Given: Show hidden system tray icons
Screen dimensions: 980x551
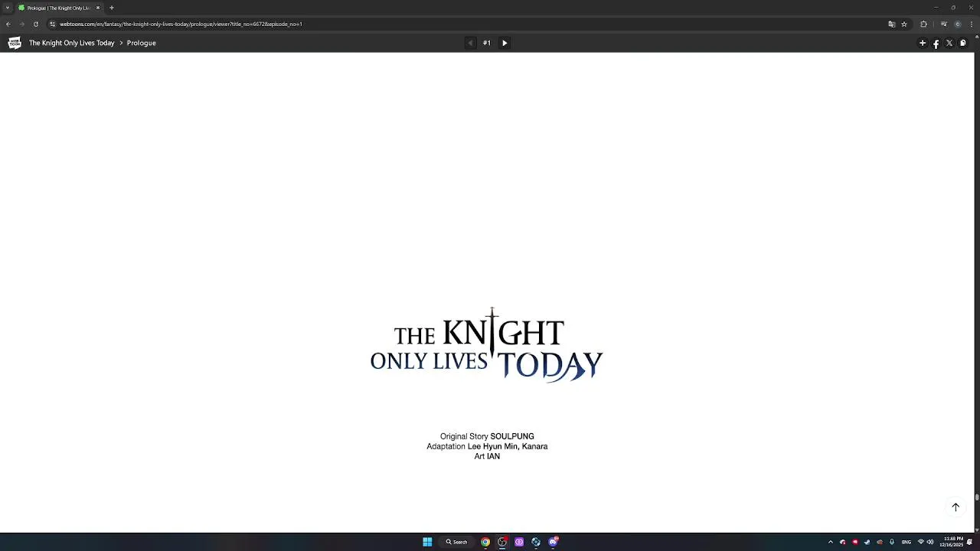Looking at the screenshot, I should click(831, 542).
